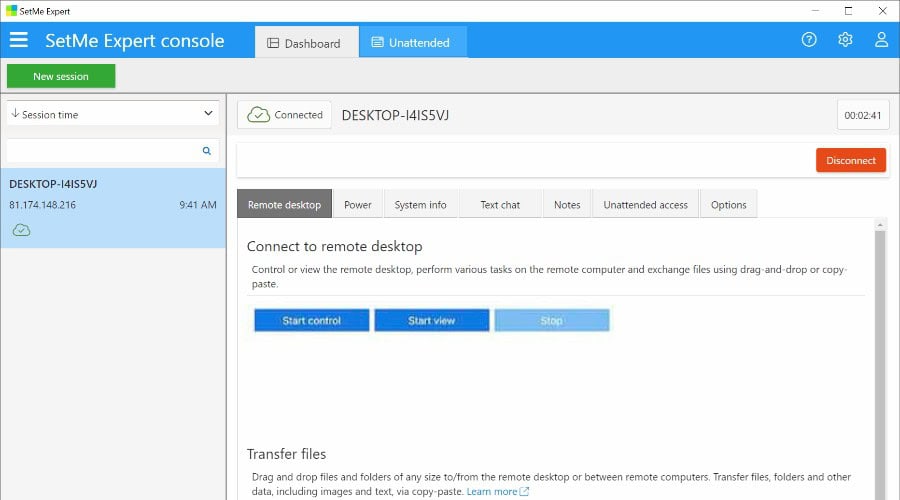Open the hamburger menu icon
Image resolution: width=900 pixels, height=500 pixels.
[x=19, y=41]
